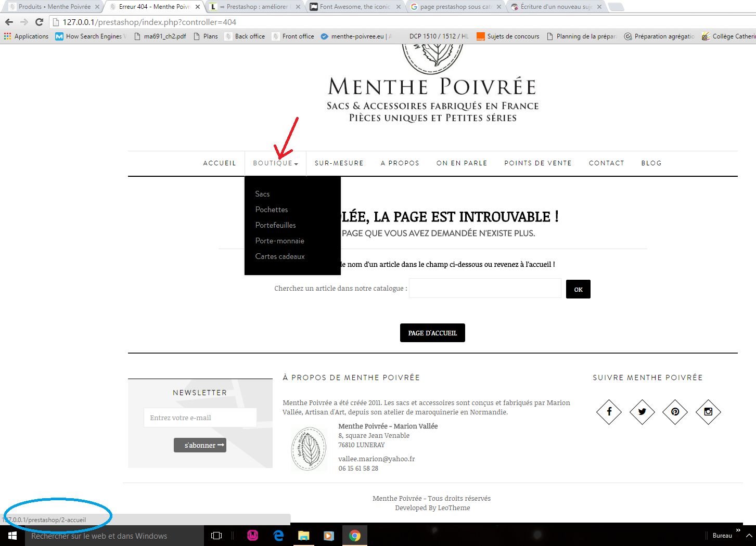Open the How Search Engines bookmark
The height and width of the screenshot is (546, 756).
(x=91, y=36)
